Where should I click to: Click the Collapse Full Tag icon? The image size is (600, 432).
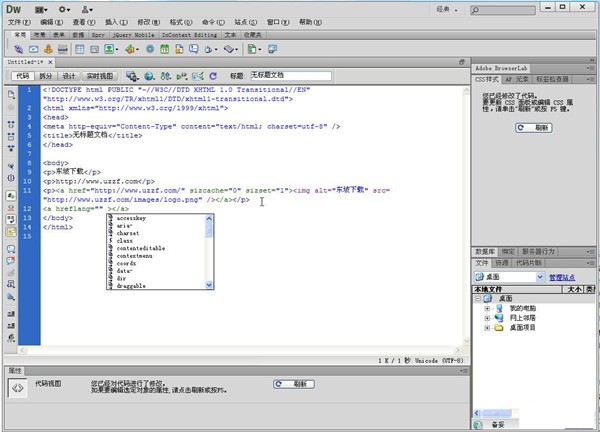10,124
